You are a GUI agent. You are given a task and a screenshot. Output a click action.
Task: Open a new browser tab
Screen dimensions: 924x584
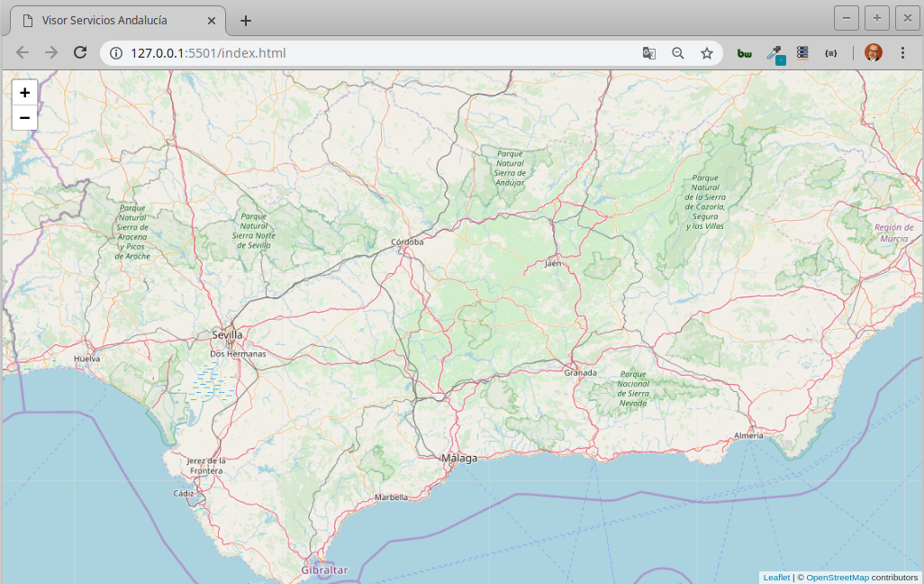point(246,21)
